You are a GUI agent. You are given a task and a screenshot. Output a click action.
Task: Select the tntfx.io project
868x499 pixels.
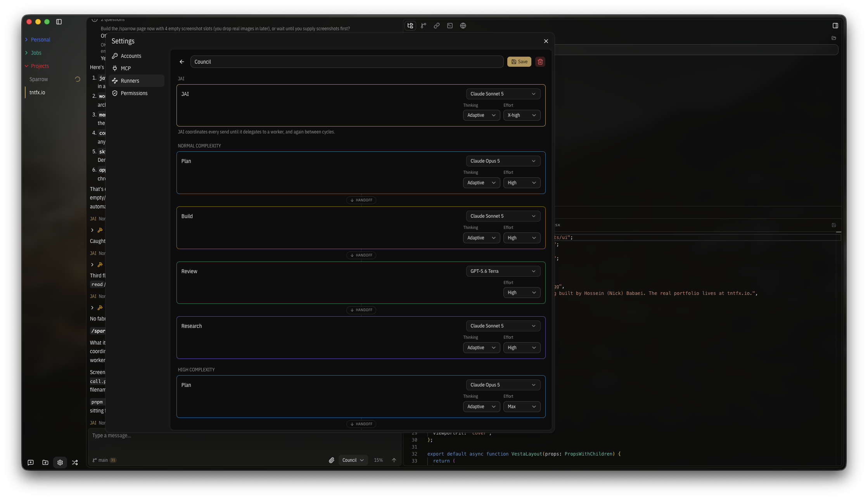tap(37, 92)
